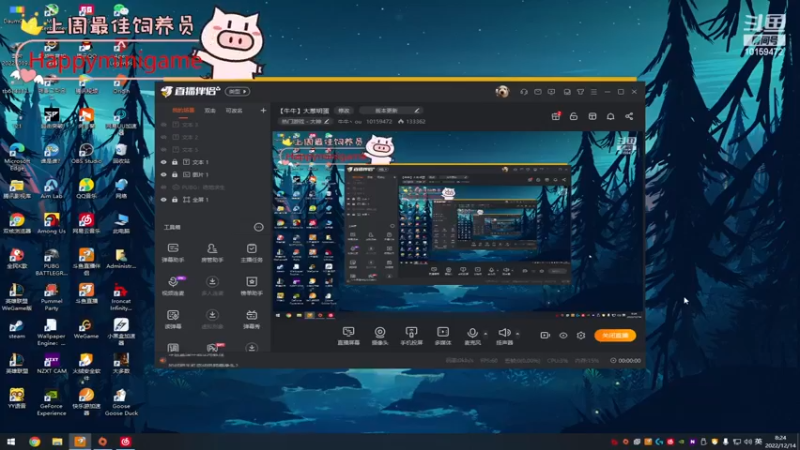The height and width of the screenshot is (450, 800).
Task: Click the taskbar date and time
Action: tap(780, 442)
